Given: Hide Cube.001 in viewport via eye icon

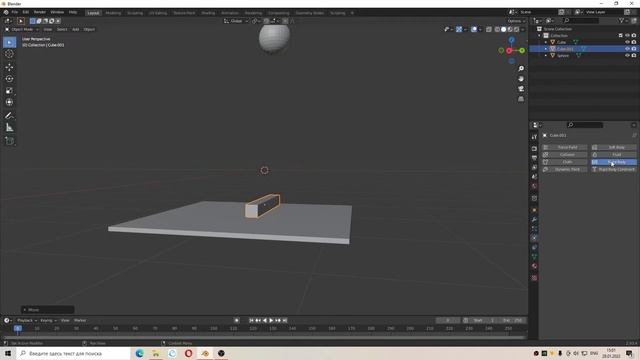Looking at the screenshot, I should click(627, 49).
